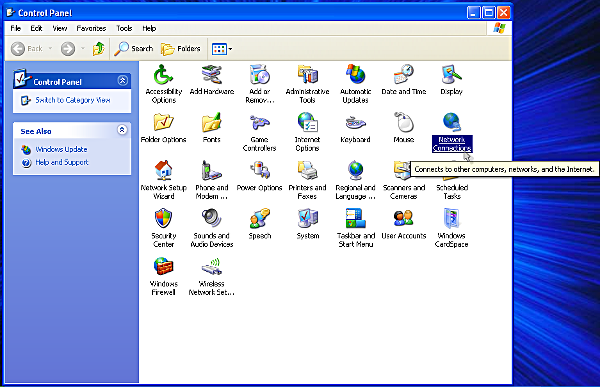
Task: Open the File menu
Action: (x=16, y=28)
